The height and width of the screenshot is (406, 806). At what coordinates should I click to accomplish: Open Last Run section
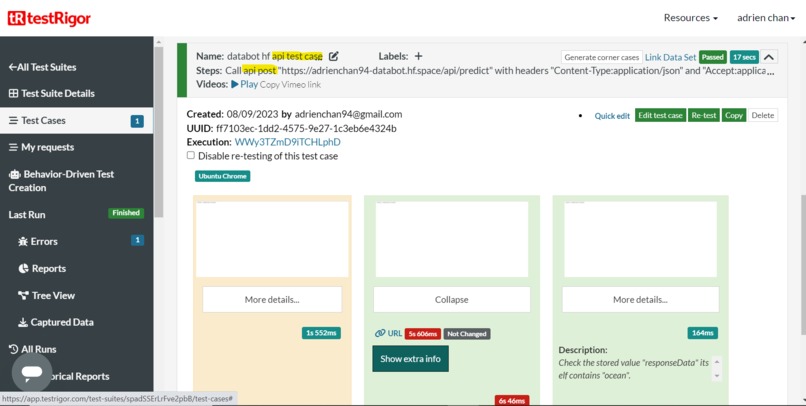pyautogui.click(x=27, y=215)
